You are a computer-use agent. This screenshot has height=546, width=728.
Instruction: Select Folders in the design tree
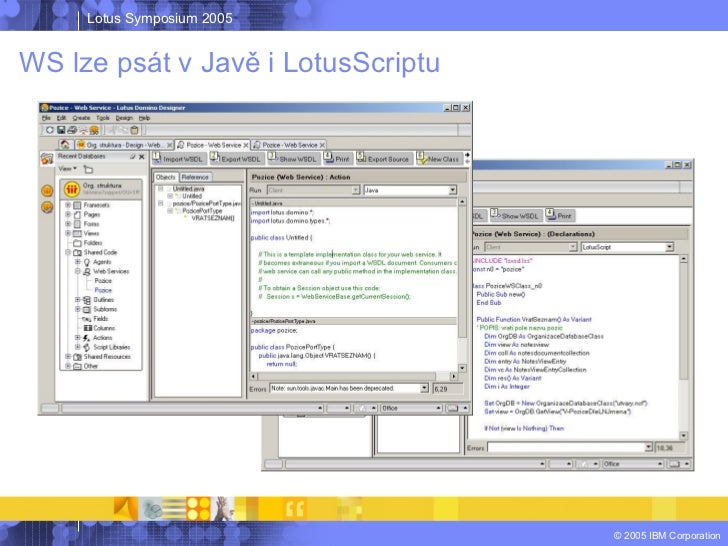pos(93,243)
